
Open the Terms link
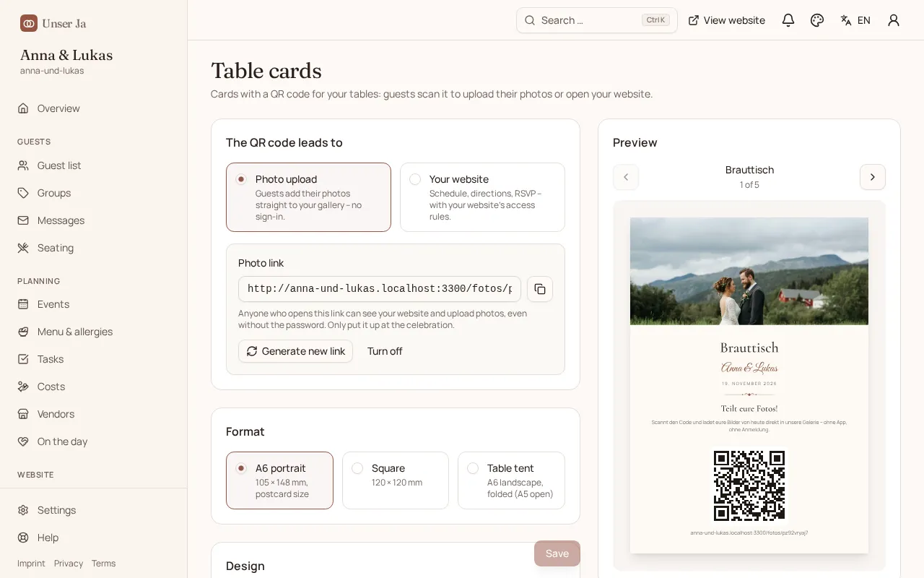[x=103, y=564]
